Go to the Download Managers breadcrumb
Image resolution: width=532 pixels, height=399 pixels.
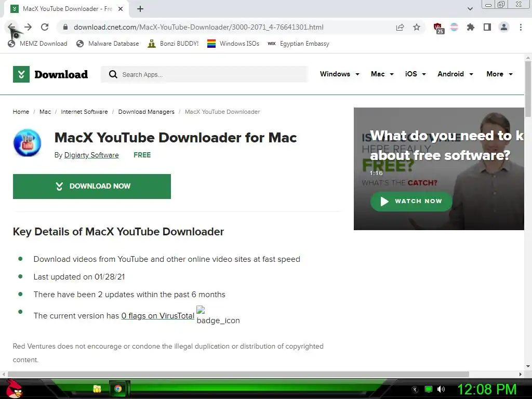[146, 112]
